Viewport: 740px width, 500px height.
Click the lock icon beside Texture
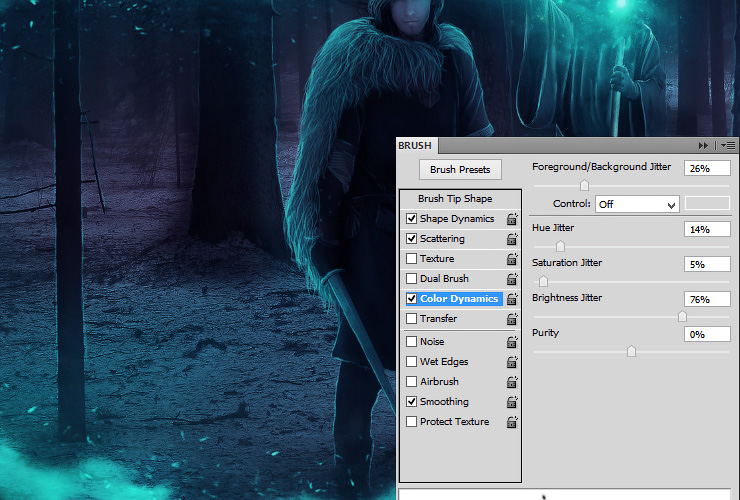(512, 259)
